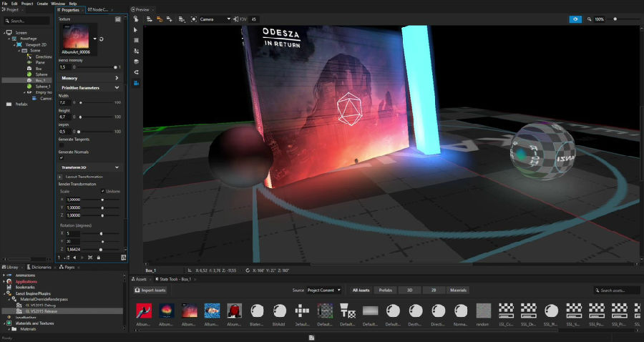Click the add-node icon with plus in Preview toolbar
The height and width of the screenshot is (342, 644).
pos(169,19)
